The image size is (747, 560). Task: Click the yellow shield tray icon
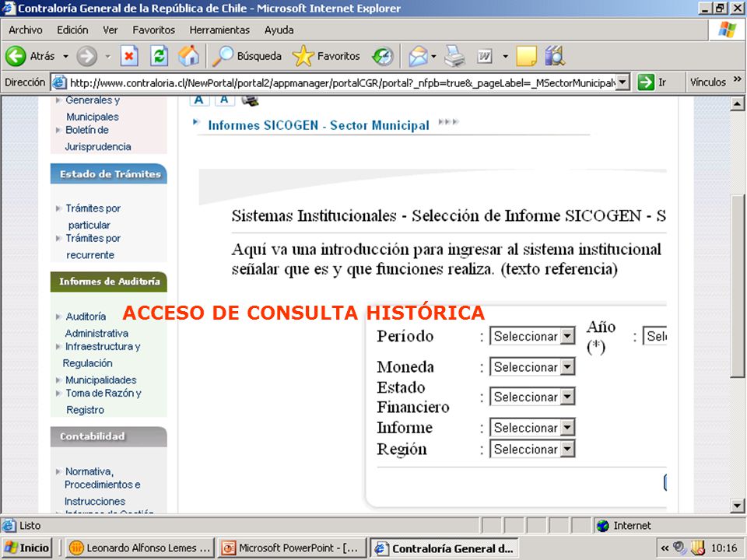pyautogui.click(x=697, y=548)
